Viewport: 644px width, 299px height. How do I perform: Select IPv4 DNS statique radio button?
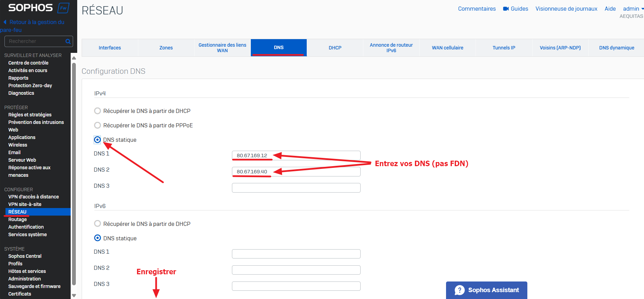pos(97,140)
